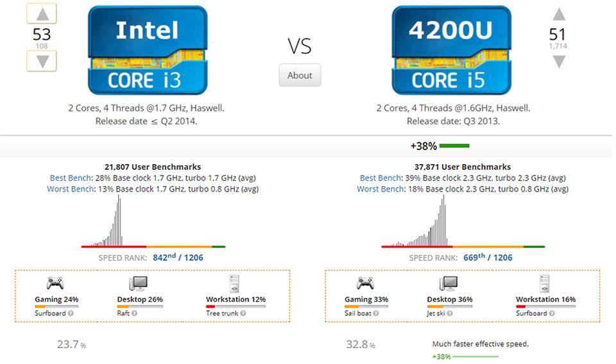Open left Best Bench link
The height and width of the screenshot is (364, 616).
coord(71,178)
